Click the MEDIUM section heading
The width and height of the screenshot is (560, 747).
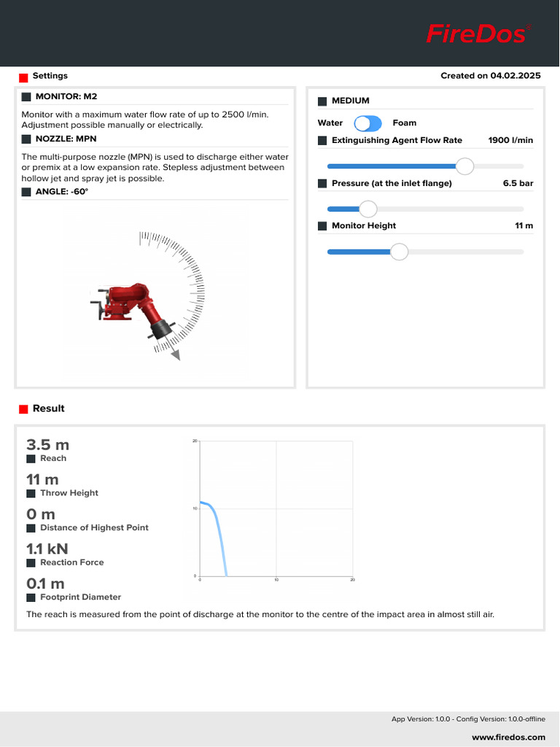click(350, 101)
